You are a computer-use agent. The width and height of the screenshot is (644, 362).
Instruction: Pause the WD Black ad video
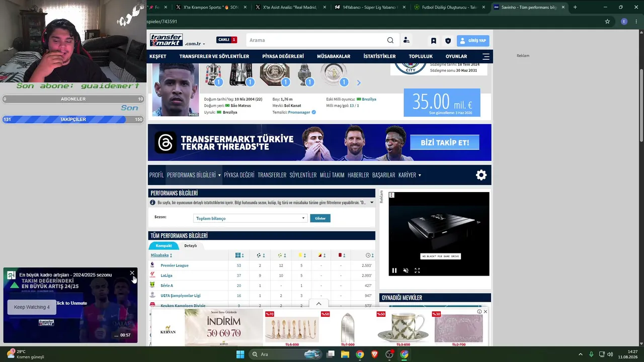click(x=394, y=270)
